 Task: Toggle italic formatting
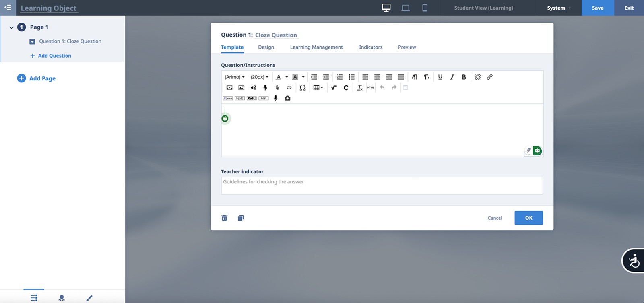click(x=452, y=77)
